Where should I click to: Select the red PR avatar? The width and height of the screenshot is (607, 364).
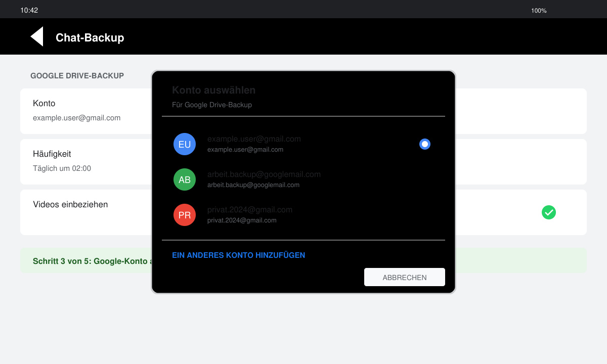click(185, 215)
